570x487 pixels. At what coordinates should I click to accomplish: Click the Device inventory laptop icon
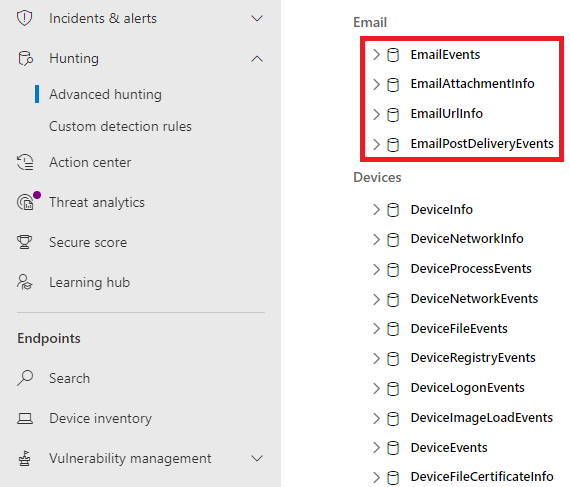click(25, 419)
